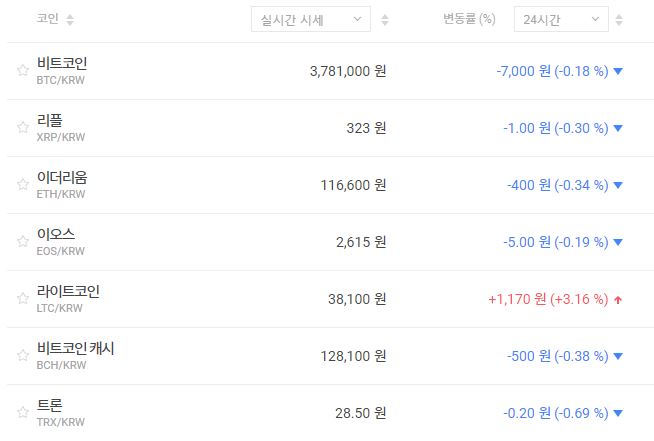This screenshot has height=441, width=654.
Task: Open the 실시간 시세 dropdown
Action: [x=310, y=20]
